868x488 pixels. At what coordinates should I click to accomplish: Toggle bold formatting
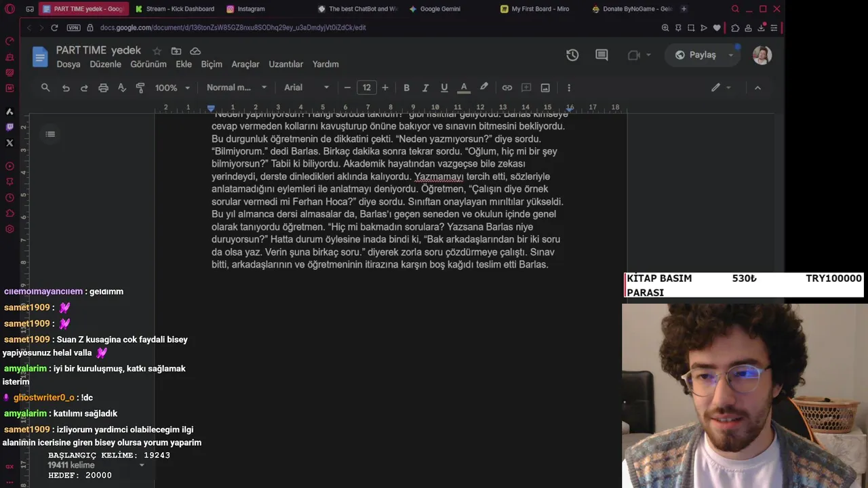(406, 87)
